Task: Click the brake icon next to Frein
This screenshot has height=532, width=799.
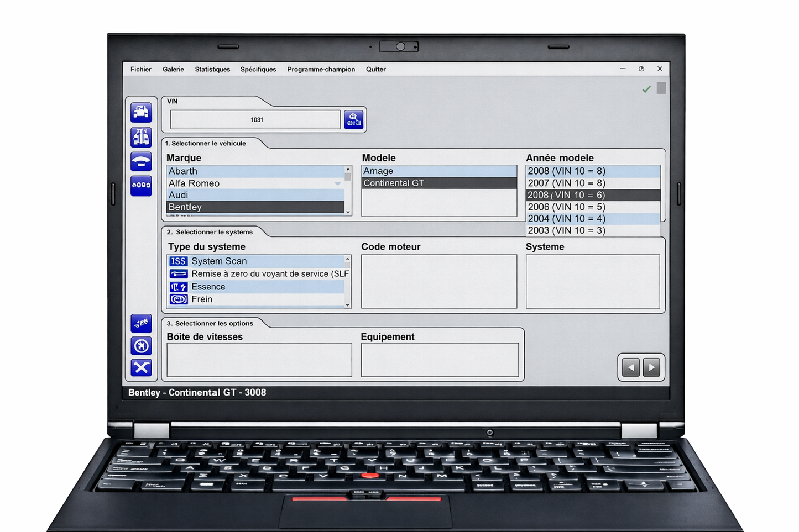Action: click(178, 299)
